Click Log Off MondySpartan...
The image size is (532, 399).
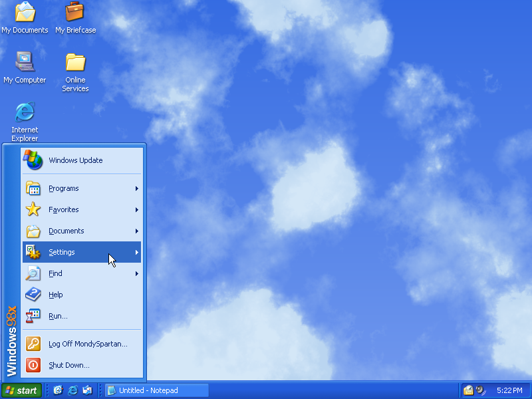click(81, 344)
